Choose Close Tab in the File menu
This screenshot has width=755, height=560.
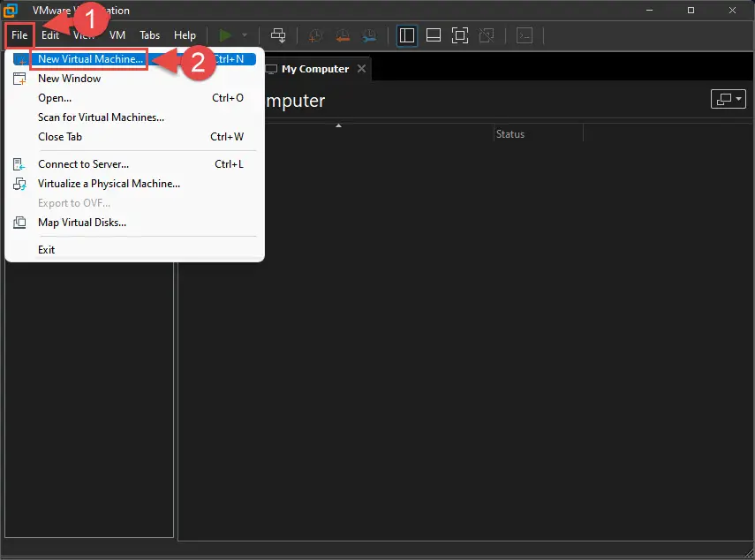pos(134,137)
